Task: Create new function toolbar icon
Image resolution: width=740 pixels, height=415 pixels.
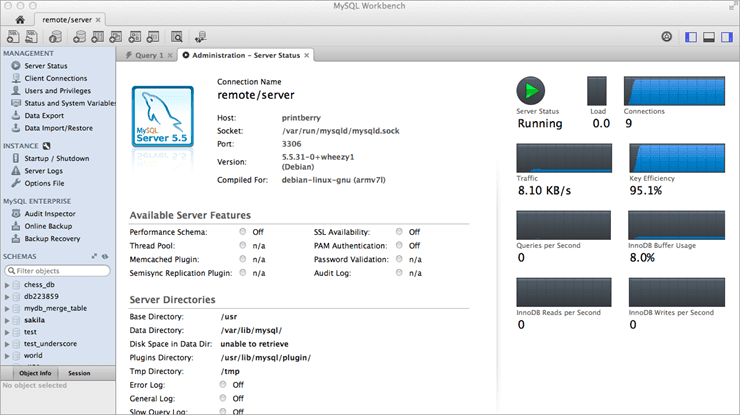Action: click(152, 37)
